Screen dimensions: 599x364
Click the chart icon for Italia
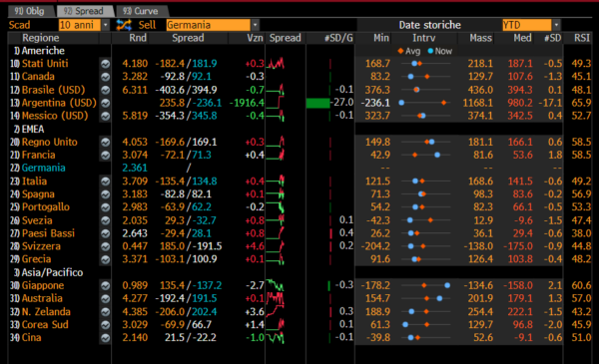coord(105,182)
